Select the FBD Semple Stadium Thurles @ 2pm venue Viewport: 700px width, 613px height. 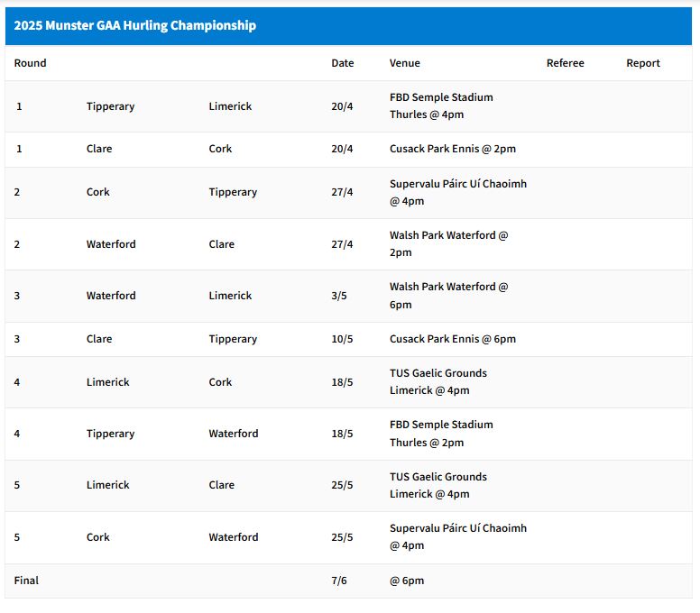441,434
